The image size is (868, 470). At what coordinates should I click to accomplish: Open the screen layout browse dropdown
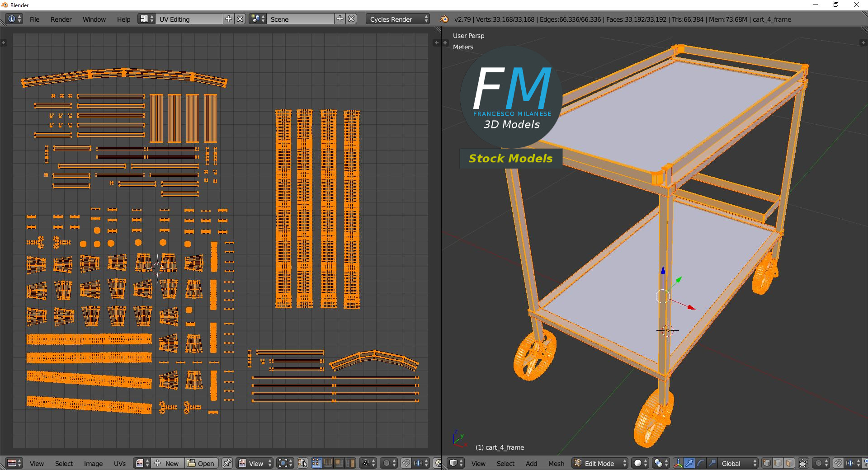147,19
